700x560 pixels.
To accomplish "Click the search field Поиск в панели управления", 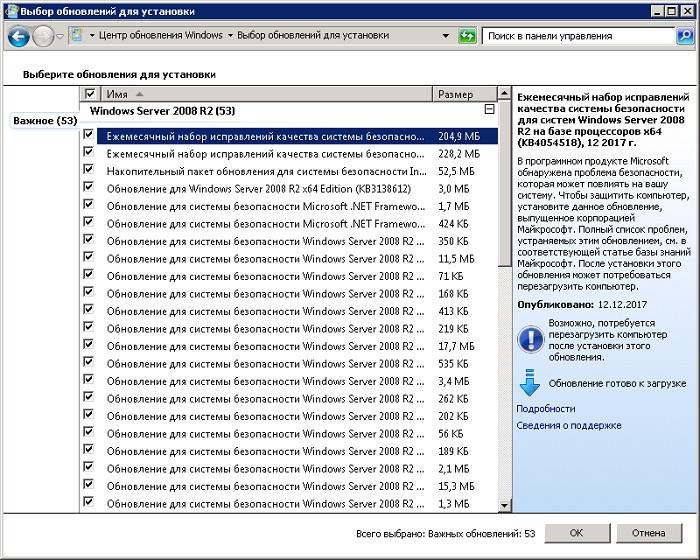I will tap(578, 36).
